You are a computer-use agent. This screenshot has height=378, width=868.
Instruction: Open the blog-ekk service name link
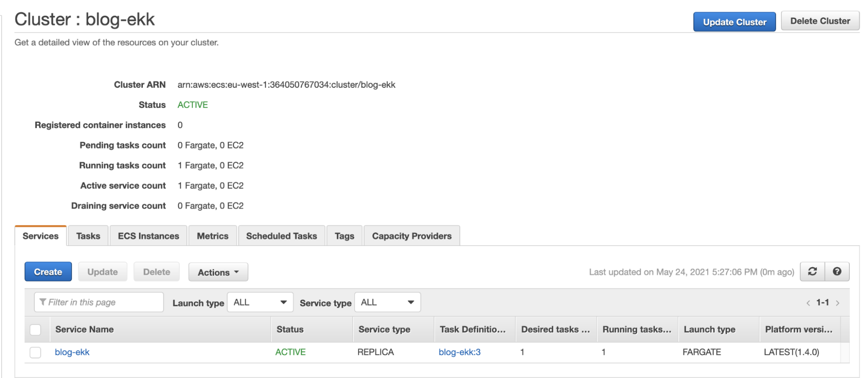pyautogui.click(x=72, y=352)
